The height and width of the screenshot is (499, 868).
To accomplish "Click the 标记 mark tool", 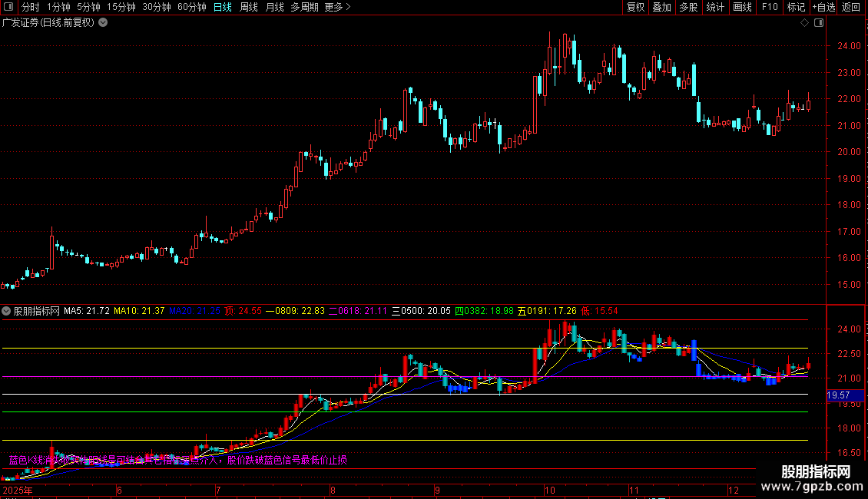I will pos(796,8).
